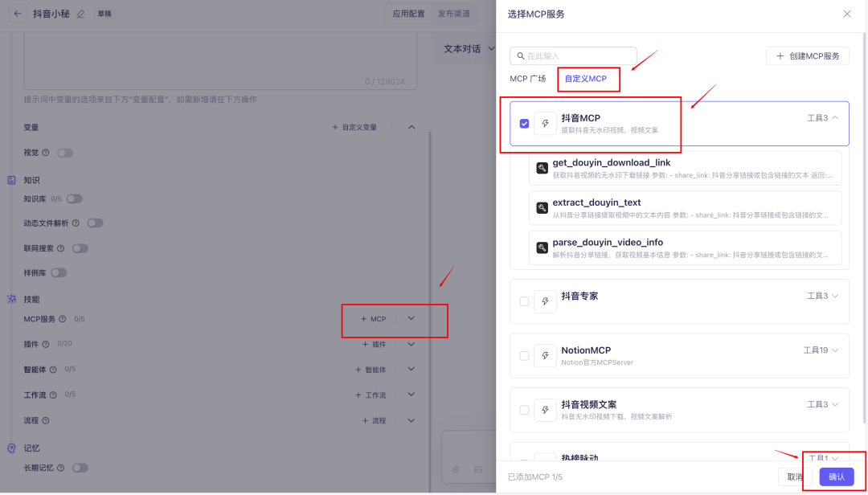Check the 抖音视频文案 checkbox

[524, 411]
